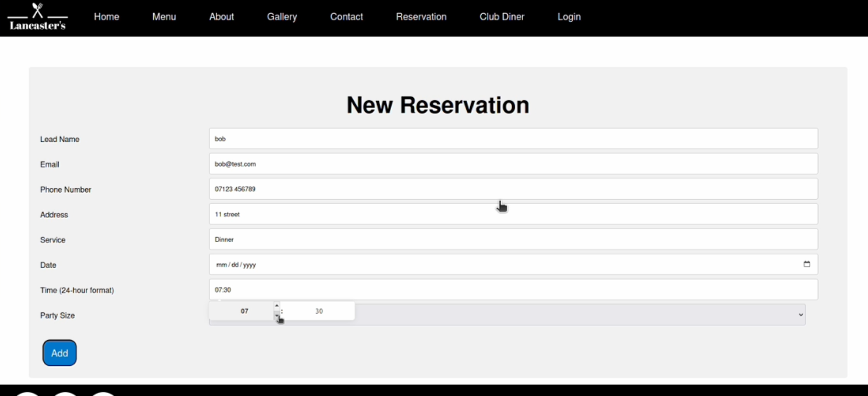The image size is (868, 396).
Task: Open the Reservation page
Action: pyautogui.click(x=421, y=17)
